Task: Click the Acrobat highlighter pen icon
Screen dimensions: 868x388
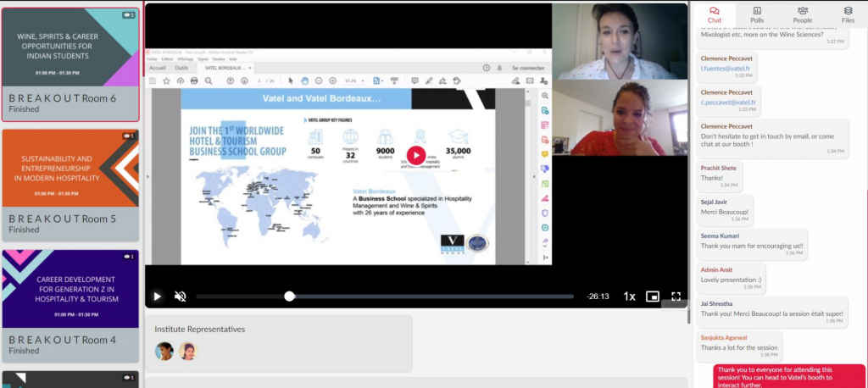Action: tap(428, 80)
